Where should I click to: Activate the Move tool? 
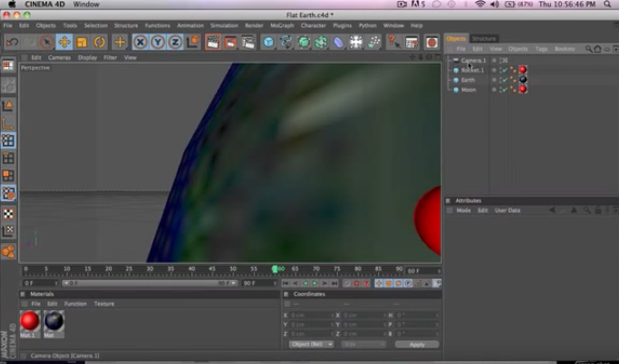pos(64,42)
